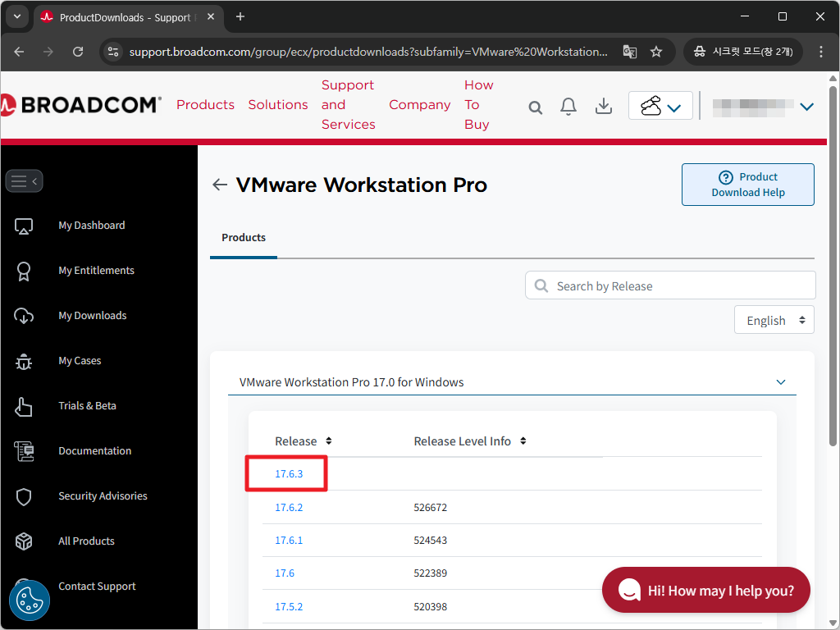Expand the user account menu chevron
This screenshot has width=840, height=630.
(x=807, y=107)
